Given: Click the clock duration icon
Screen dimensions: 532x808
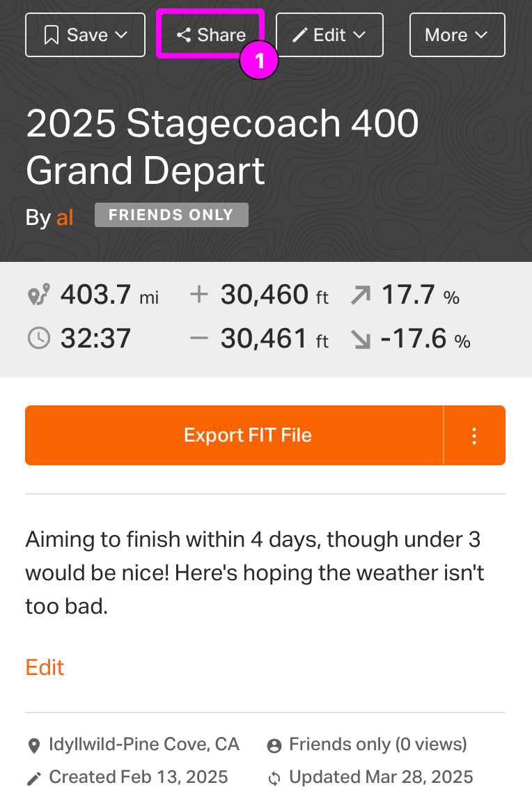Looking at the screenshot, I should (x=39, y=339).
